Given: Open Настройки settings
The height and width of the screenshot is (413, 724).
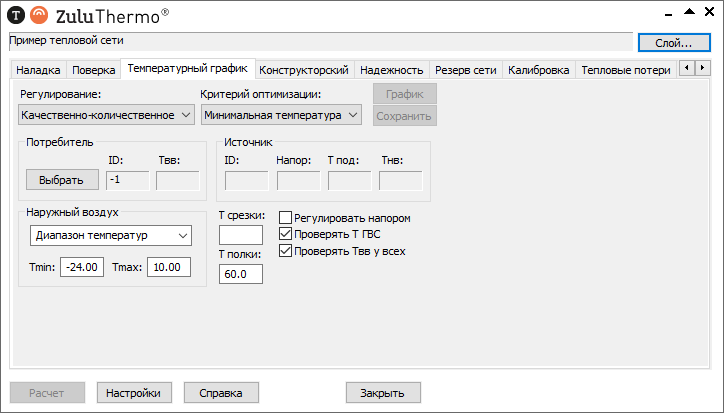Looking at the screenshot, I should click(134, 393).
